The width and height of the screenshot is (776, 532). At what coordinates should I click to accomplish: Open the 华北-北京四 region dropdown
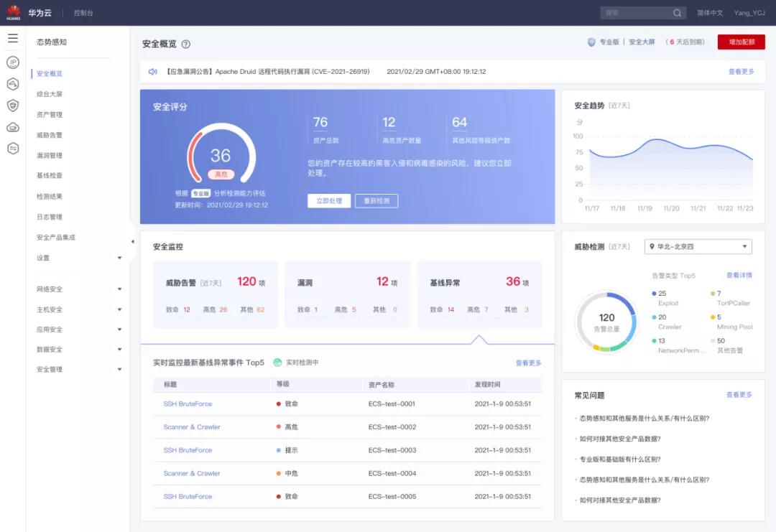point(697,247)
